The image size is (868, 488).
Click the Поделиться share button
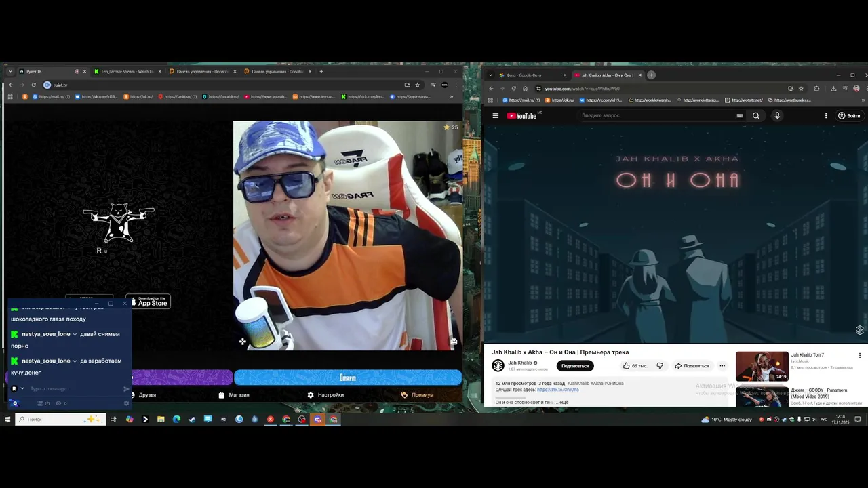click(x=692, y=366)
